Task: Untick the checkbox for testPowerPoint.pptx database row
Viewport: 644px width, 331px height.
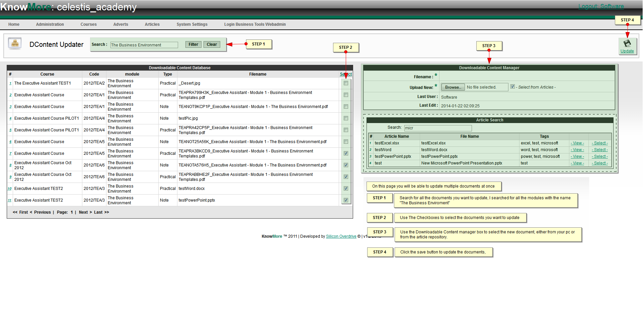Action: coord(346,200)
